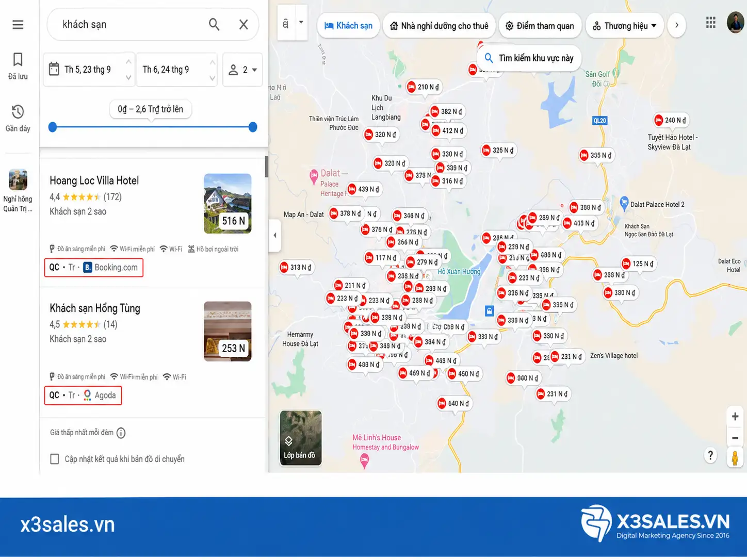The height and width of the screenshot is (560, 747).
Task: Select the 210 N đ hotel pin
Action: 424,87
